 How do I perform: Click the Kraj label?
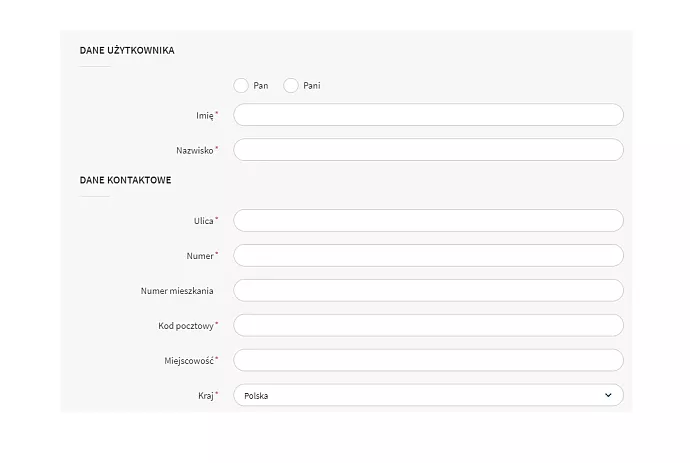click(x=205, y=396)
